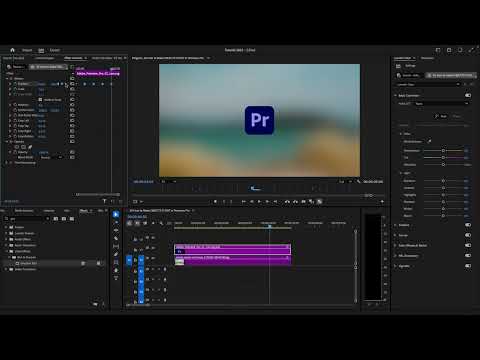Screen dimensions: 480x360
Task: Switch to Markers tab
Action: pos(100,211)
